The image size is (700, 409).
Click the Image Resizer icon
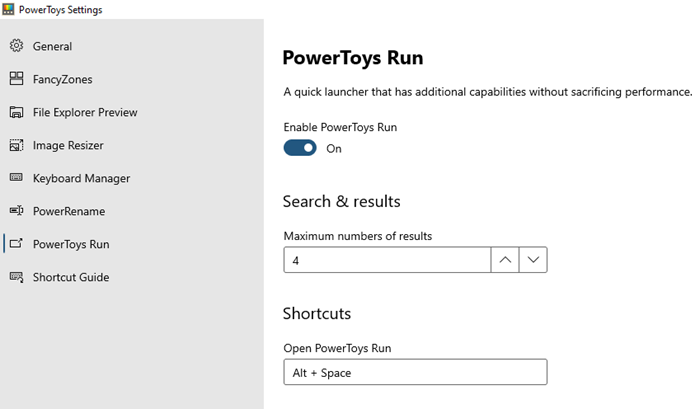pyautogui.click(x=16, y=145)
